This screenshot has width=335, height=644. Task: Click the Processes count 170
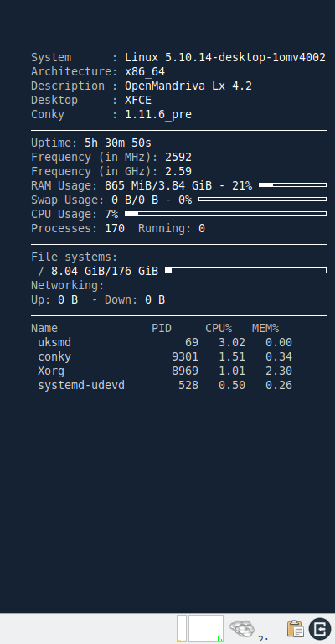[115, 228]
